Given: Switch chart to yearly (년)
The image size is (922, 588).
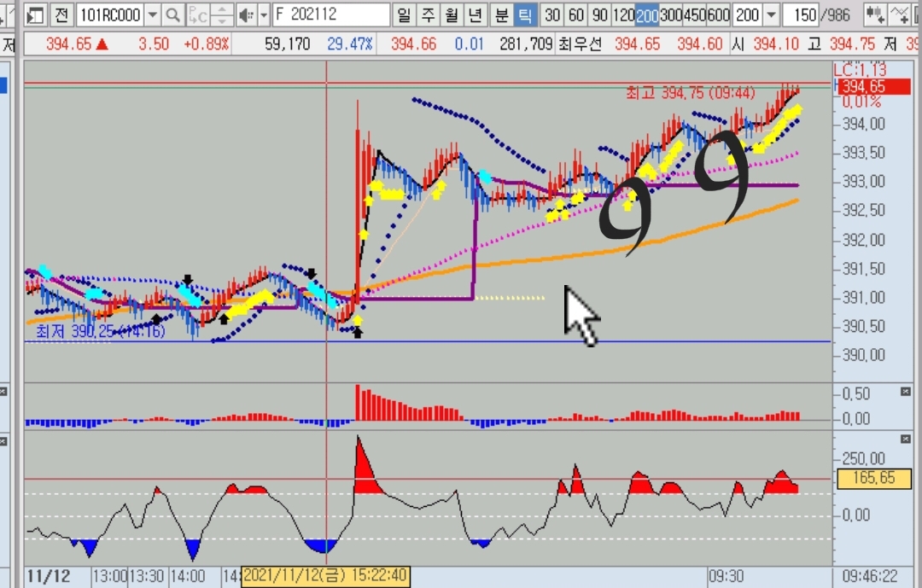Looking at the screenshot, I should point(476,15).
